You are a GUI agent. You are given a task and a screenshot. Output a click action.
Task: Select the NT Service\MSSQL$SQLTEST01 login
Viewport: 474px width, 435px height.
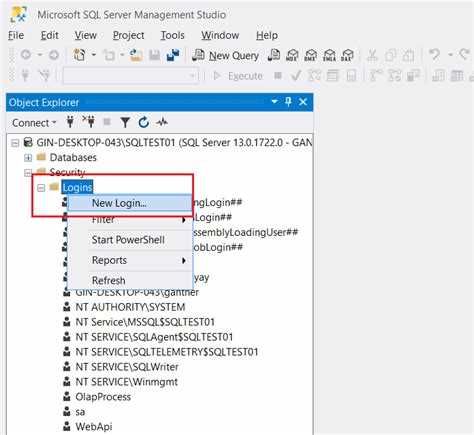[x=145, y=322]
